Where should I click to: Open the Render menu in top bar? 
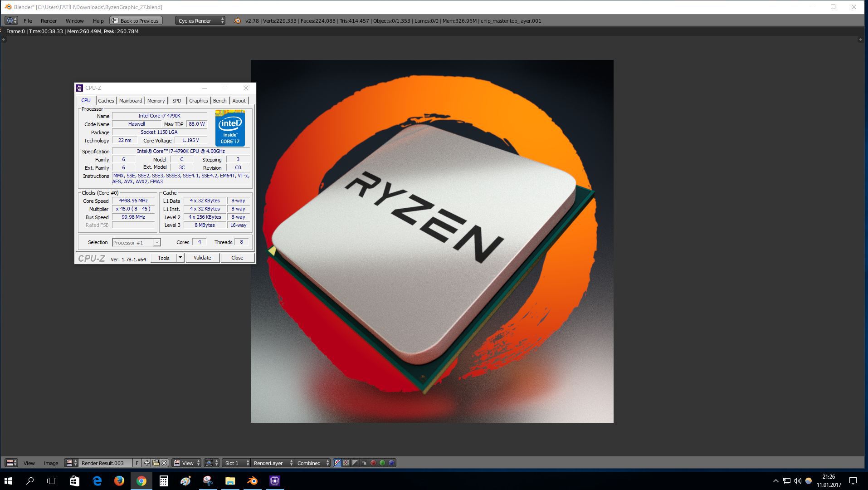49,21
